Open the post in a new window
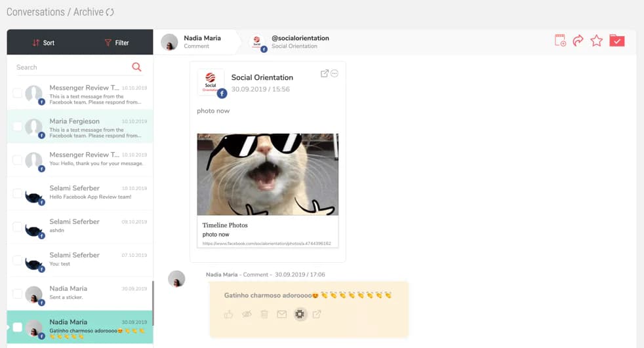Viewport: 644px width, 348px height. pyautogui.click(x=325, y=73)
